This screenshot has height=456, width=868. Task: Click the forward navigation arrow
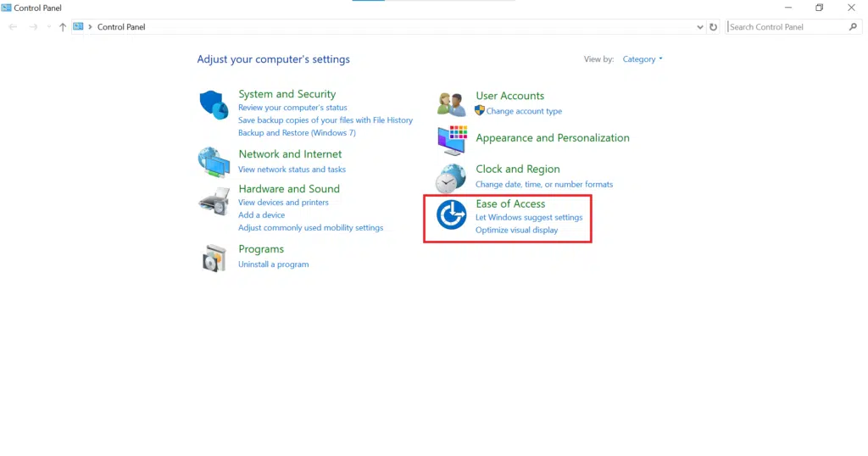(x=33, y=26)
